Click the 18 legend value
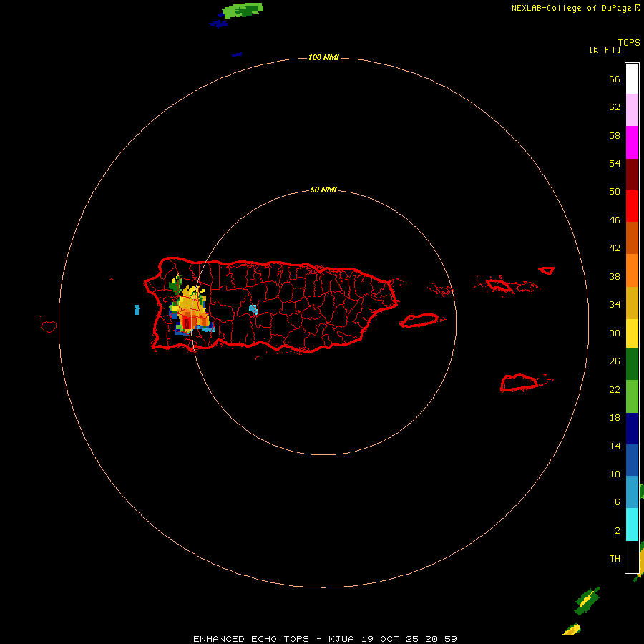Viewport: 644px width, 644px height. (615, 418)
